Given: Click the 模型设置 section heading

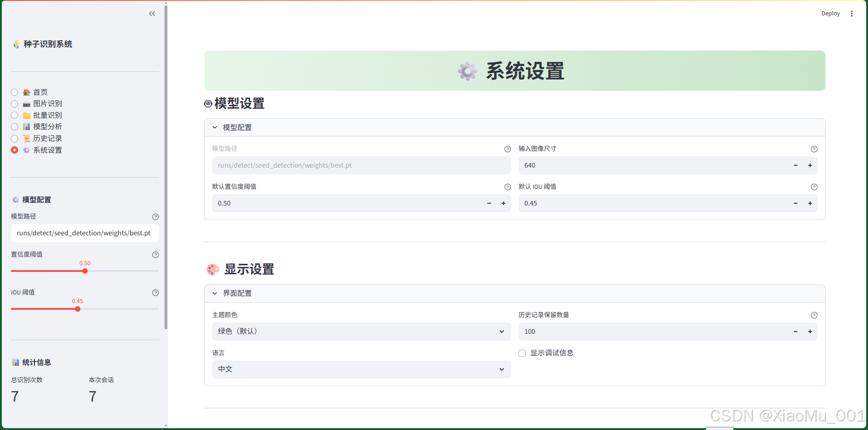Looking at the screenshot, I should pyautogui.click(x=239, y=103).
